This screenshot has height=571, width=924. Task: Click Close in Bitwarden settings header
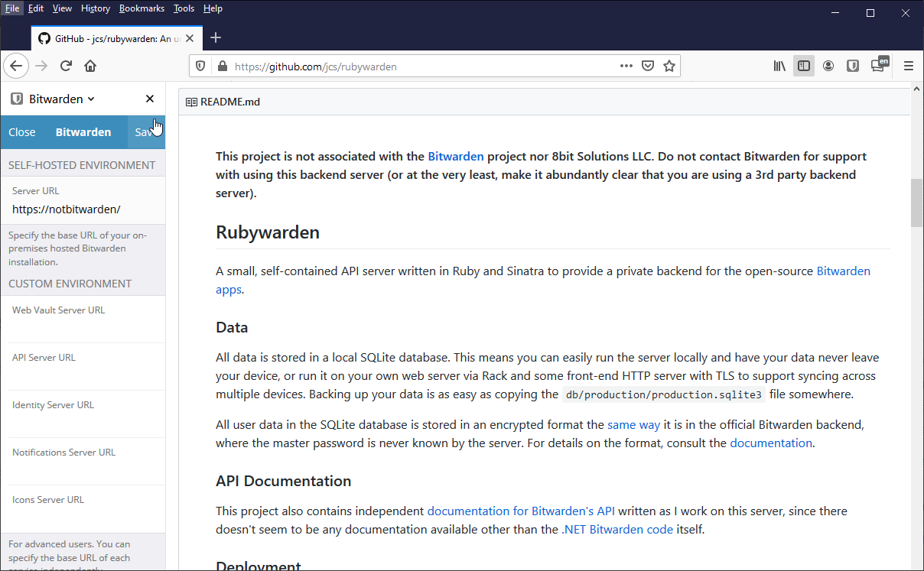tap(22, 132)
